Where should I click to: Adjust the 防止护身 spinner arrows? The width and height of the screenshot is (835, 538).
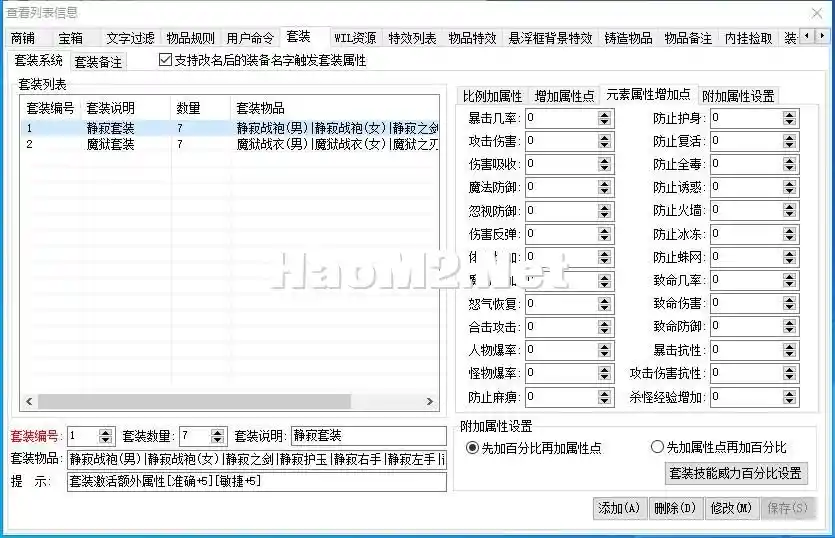coord(789,118)
